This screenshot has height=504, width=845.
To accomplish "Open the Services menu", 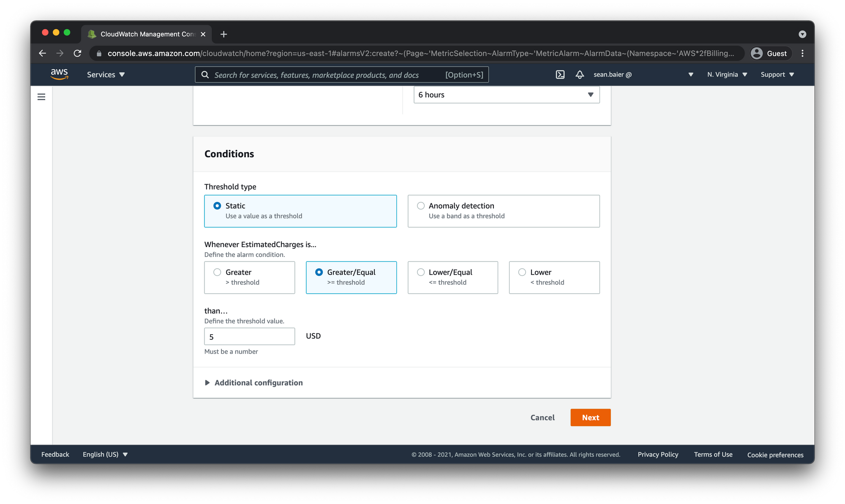I will 106,75.
